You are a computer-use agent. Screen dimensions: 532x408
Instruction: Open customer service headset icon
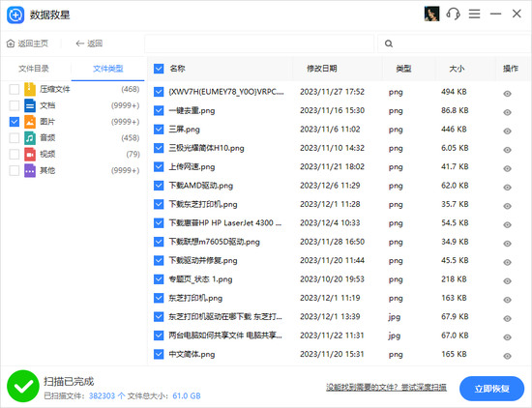453,14
